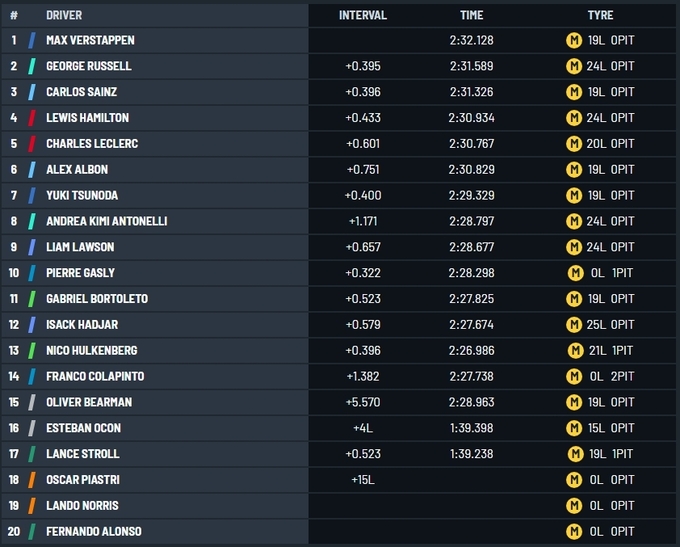Image resolution: width=680 pixels, height=547 pixels.
Task: Open Lewis Hamilton's driver name
Action: (x=88, y=118)
